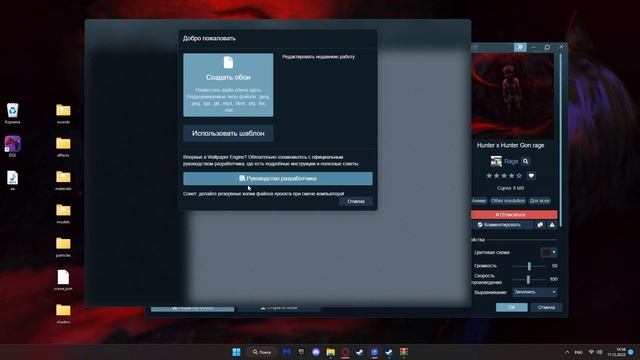Open the Цветовая схема color swatch
Image resolution: width=640 pixels, height=360 pixels.
(549, 252)
